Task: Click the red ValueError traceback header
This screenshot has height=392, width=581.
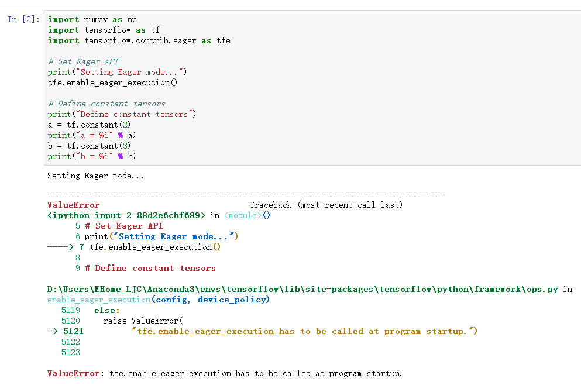Action: click(73, 205)
